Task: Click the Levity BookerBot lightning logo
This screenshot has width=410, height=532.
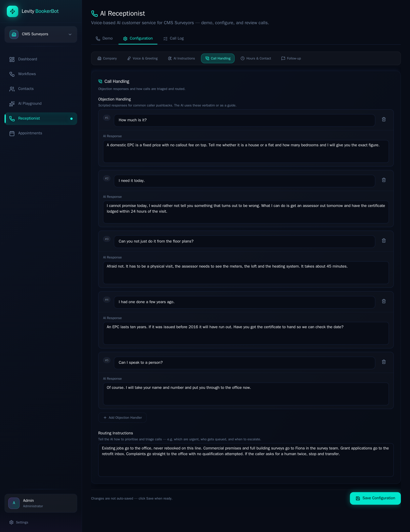Action: coord(12,11)
